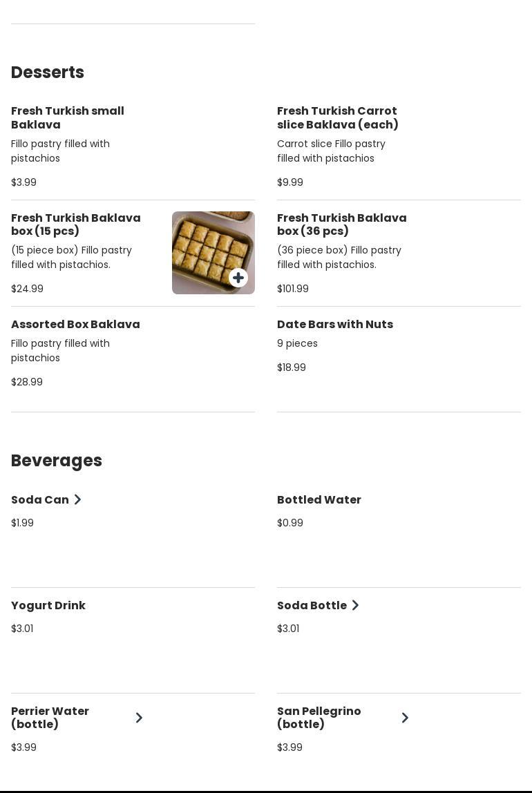
Task: Select the Yogurt Drink item
Action: (48, 605)
